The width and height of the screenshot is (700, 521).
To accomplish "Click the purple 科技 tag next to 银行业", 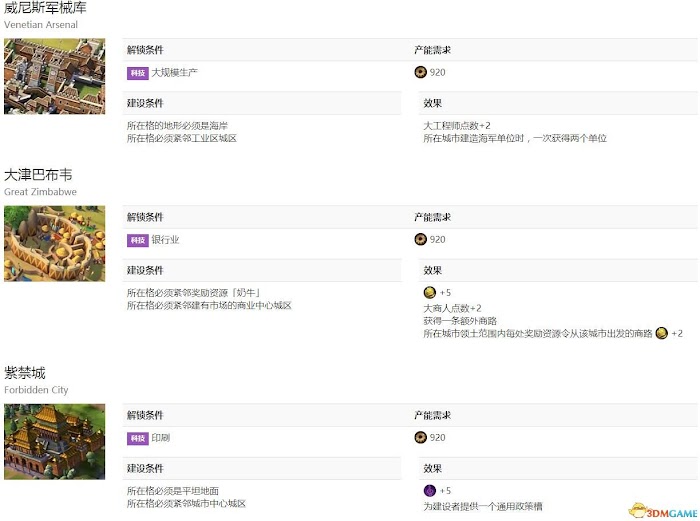I will click(x=138, y=240).
